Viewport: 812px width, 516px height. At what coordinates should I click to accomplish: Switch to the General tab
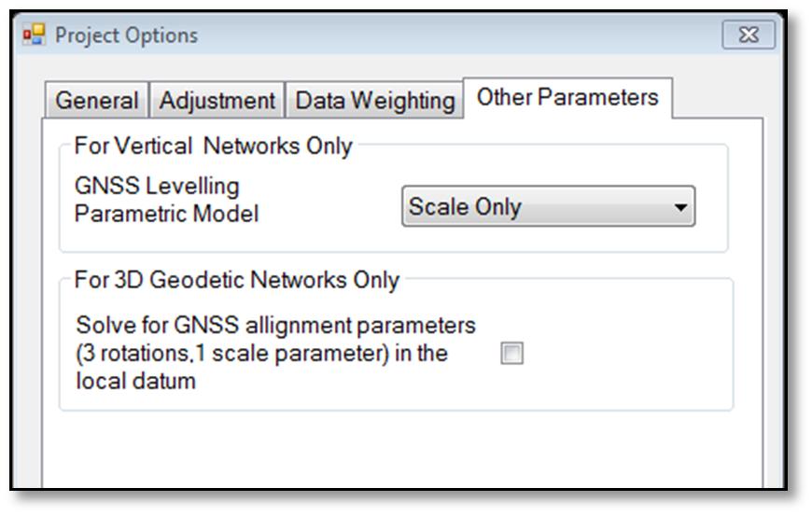97,100
